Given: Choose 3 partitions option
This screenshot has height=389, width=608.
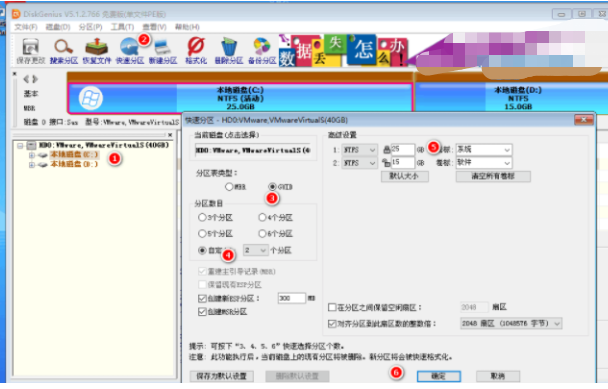Looking at the screenshot, I should pos(215,218).
